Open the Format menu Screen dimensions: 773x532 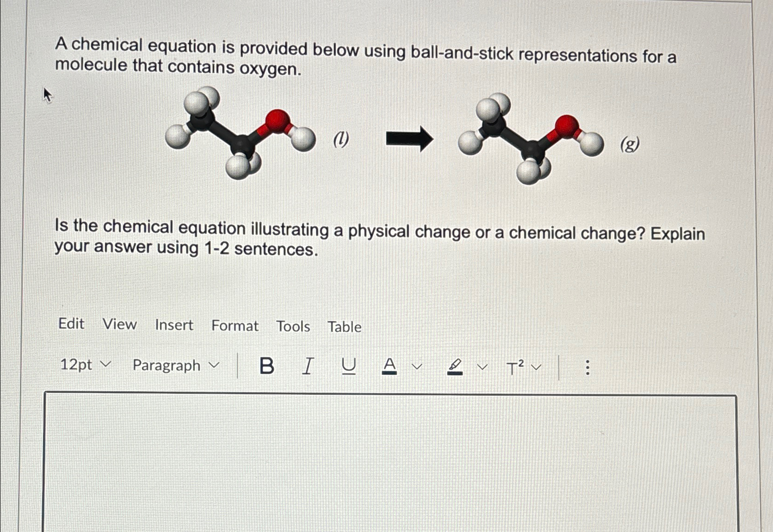(x=235, y=326)
